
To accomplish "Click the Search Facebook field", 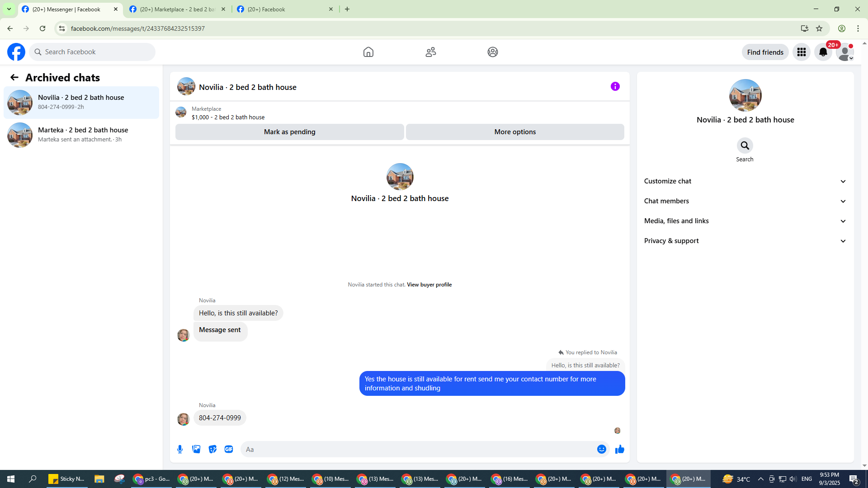I will pyautogui.click(x=92, y=52).
